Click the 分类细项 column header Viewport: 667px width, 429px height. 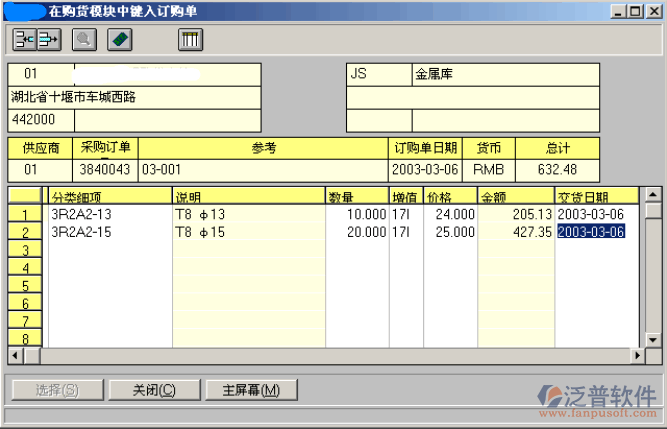click(x=109, y=196)
